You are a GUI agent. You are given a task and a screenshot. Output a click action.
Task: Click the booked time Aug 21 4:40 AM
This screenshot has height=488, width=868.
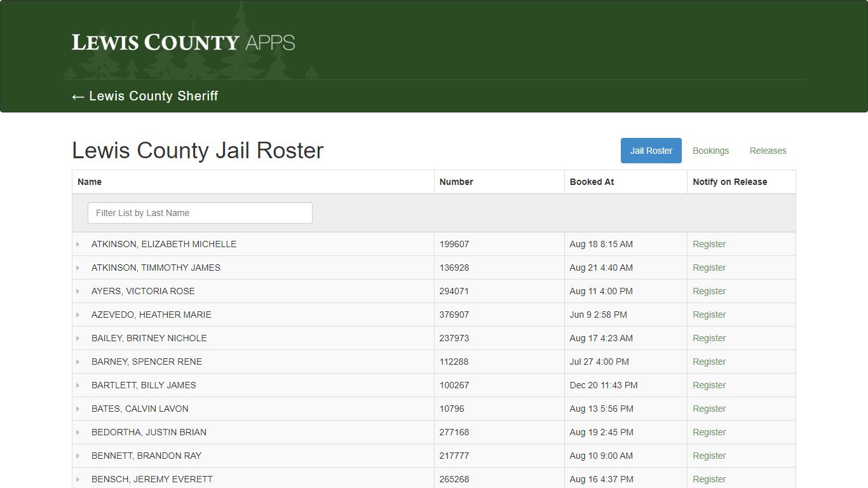(601, 268)
